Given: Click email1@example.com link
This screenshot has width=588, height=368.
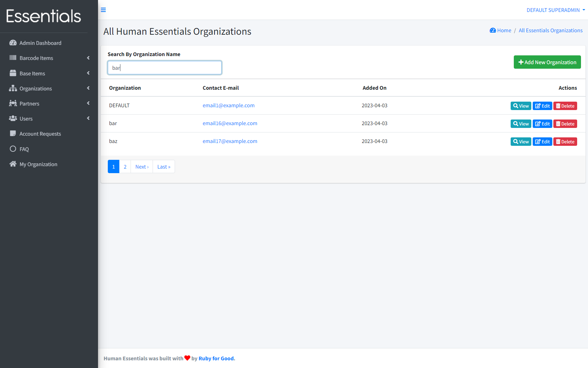Looking at the screenshot, I should [x=229, y=105].
